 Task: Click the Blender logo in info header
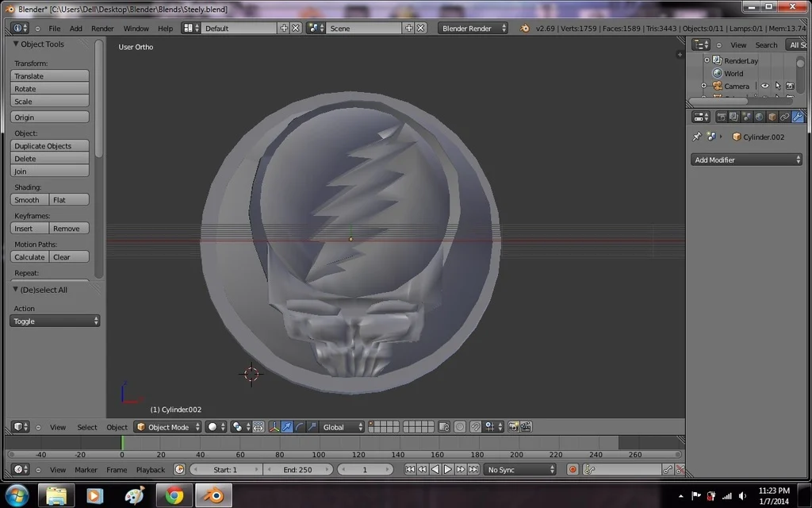(524, 28)
